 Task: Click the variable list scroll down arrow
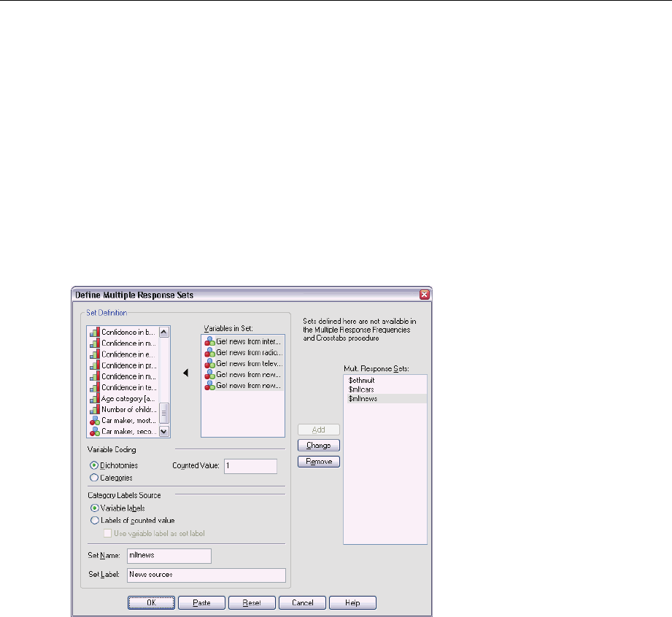coord(164,432)
